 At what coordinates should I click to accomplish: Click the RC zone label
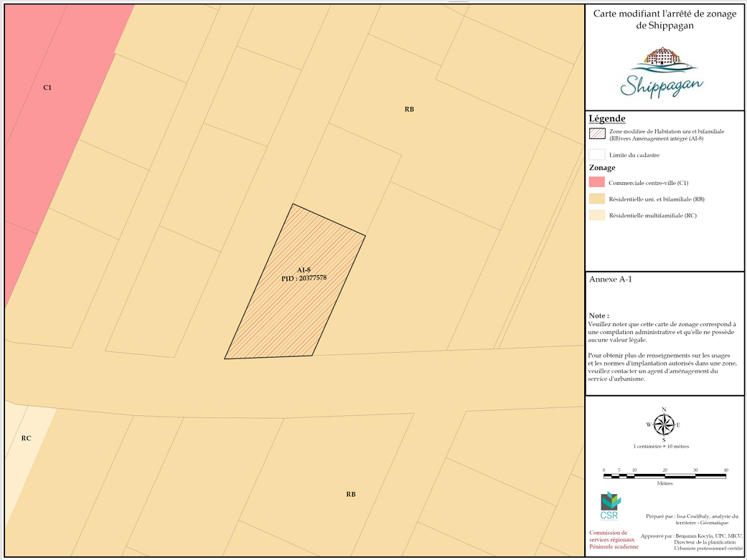(27, 438)
